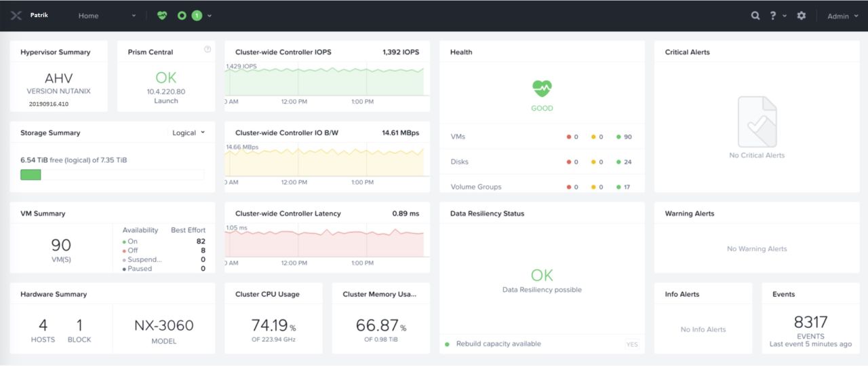The image size is (868, 366).
Task: Select the VMs row in Health
Action: [x=542, y=137]
